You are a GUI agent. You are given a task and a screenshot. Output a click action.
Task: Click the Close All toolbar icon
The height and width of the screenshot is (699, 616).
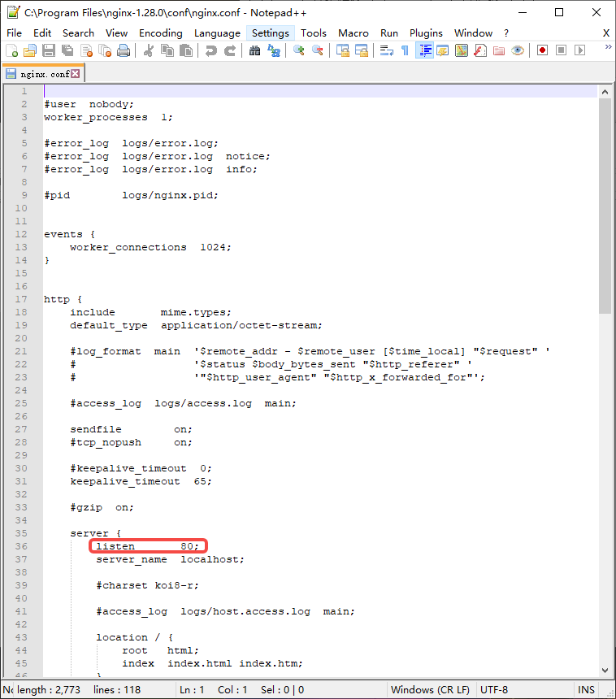[x=105, y=50]
